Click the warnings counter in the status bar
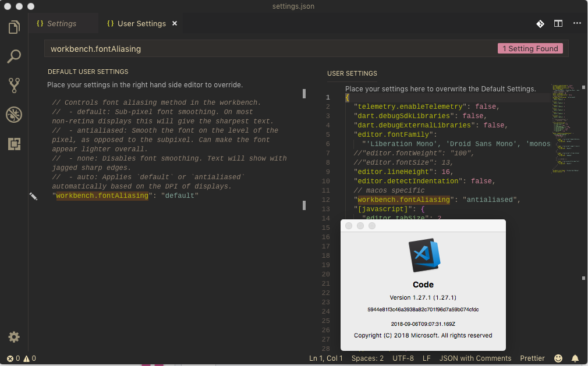This screenshot has height=366, width=588. coord(27,358)
